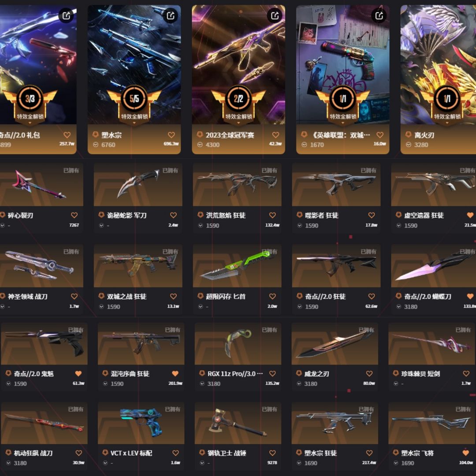Image resolution: width=476 pixels, height=476 pixels.
Task: Expand 2/2 特效全解锁 badge on champions card
Action: 238,123
